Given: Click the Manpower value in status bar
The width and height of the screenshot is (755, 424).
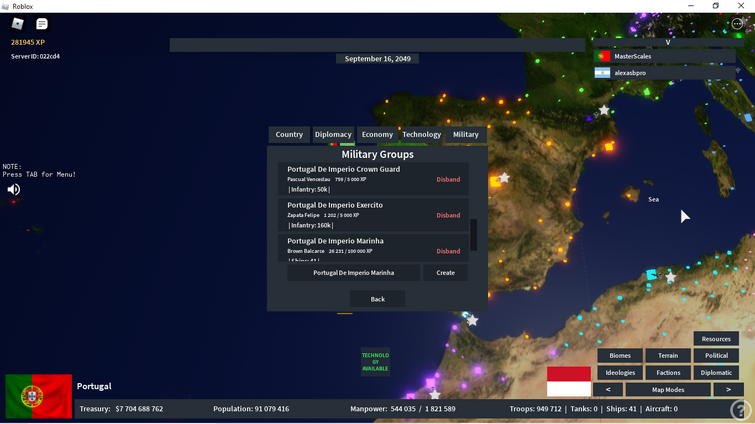Looking at the screenshot, I should click(x=421, y=409).
